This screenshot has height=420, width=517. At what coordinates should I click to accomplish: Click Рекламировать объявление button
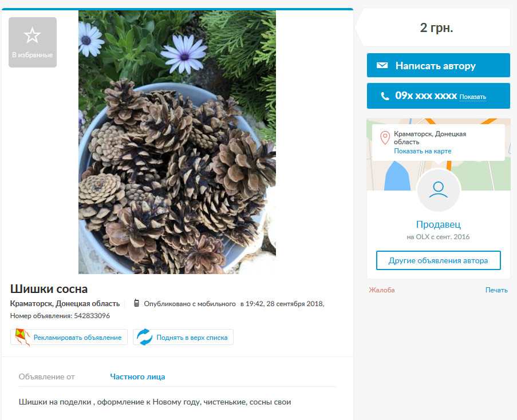(x=69, y=337)
